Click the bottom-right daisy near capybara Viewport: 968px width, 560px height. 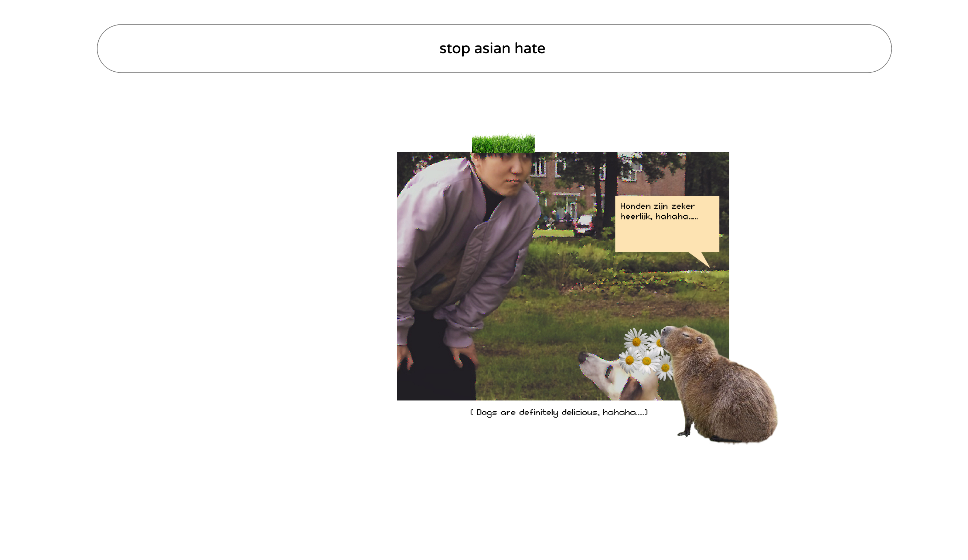tap(665, 368)
